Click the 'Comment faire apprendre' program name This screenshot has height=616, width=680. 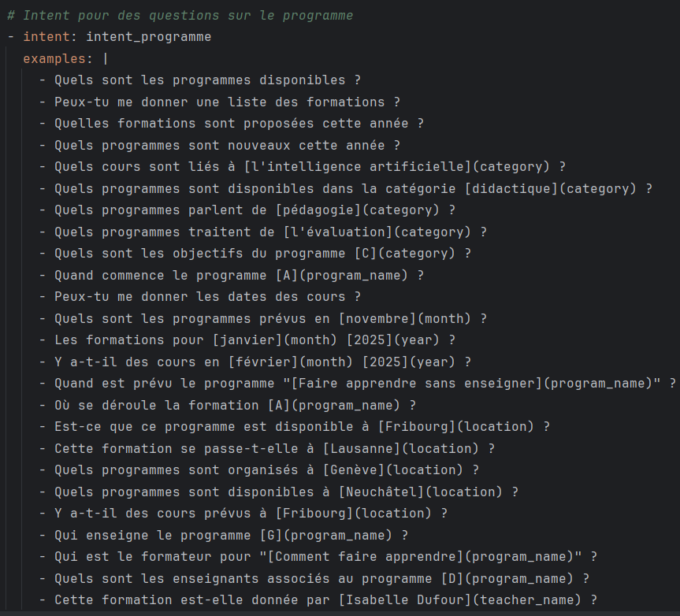365,556
